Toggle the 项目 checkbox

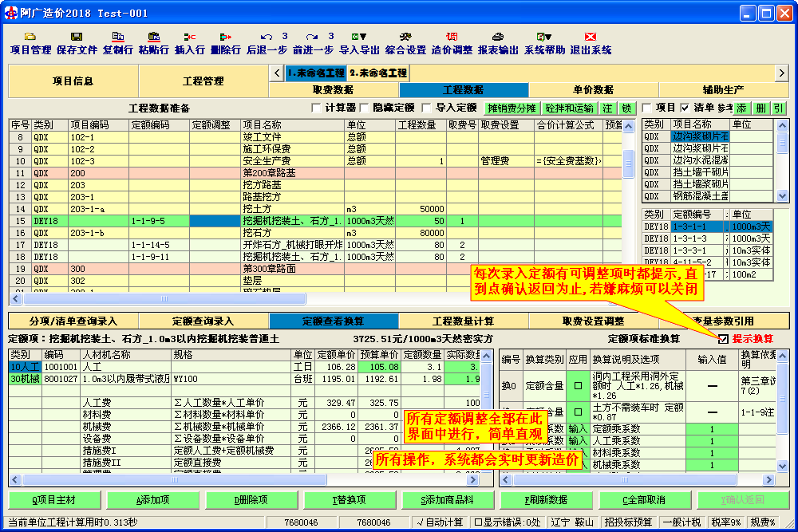click(647, 108)
